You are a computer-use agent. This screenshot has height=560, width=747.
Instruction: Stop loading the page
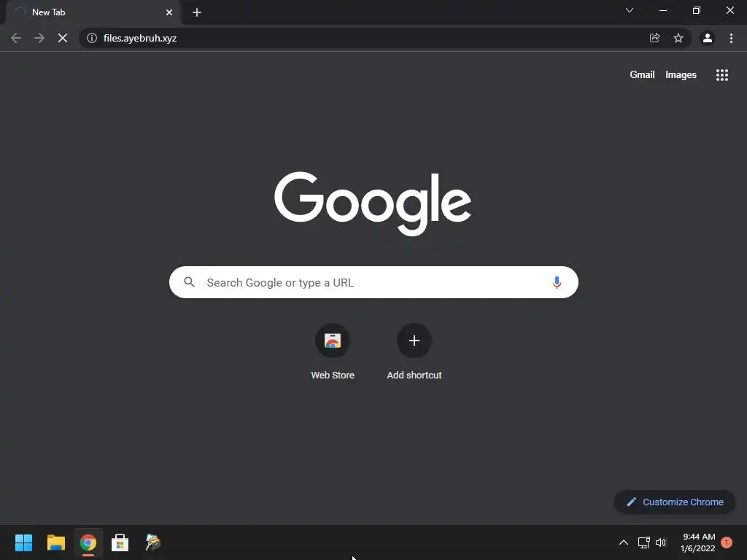point(63,38)
